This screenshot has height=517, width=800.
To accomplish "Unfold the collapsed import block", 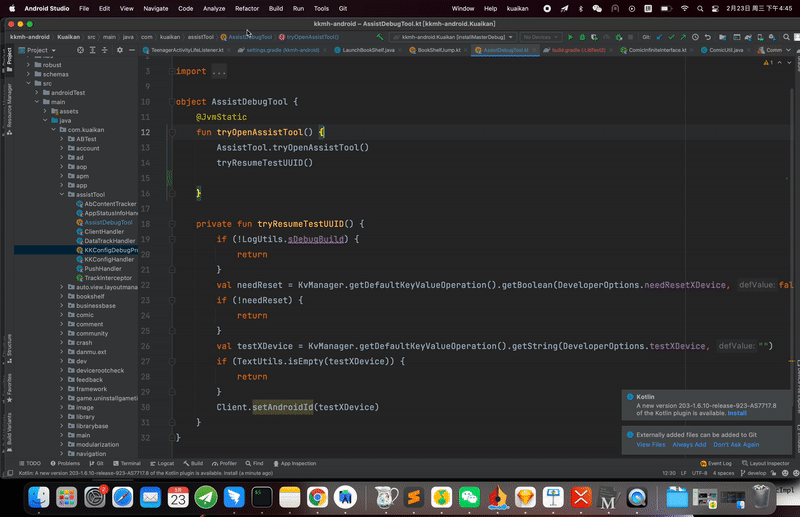I will pyautogui.click(x=172, y=71).
